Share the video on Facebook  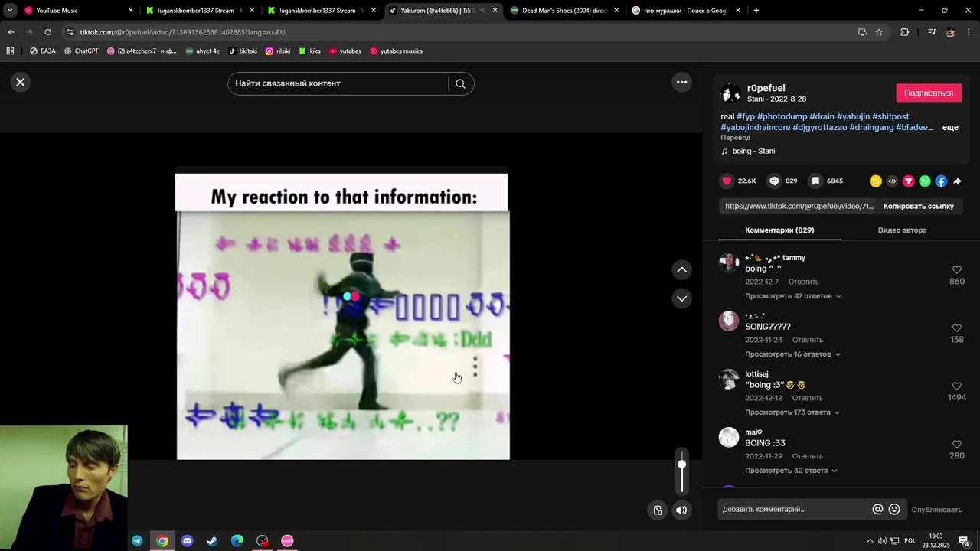pyautogui.click(x=941, y=181)
